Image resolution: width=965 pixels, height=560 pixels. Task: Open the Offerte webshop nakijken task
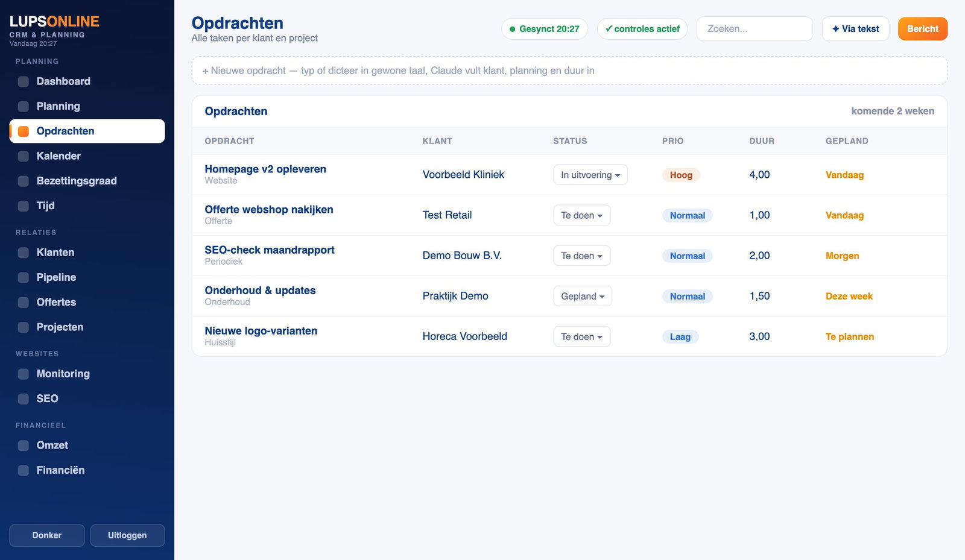[x=269, y=210]
